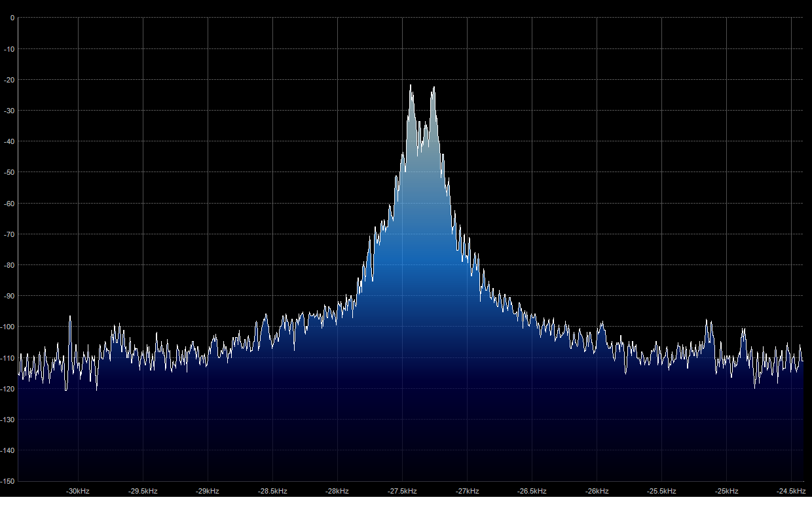This screenshot has width=812, height=506.
Task: Click the -10 dB level label
Action: point(10,49)
